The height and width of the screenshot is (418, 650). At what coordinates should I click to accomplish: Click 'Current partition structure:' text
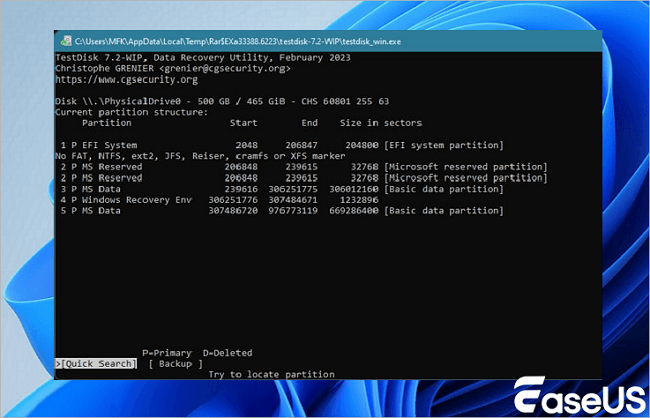(x=131, y=112)
